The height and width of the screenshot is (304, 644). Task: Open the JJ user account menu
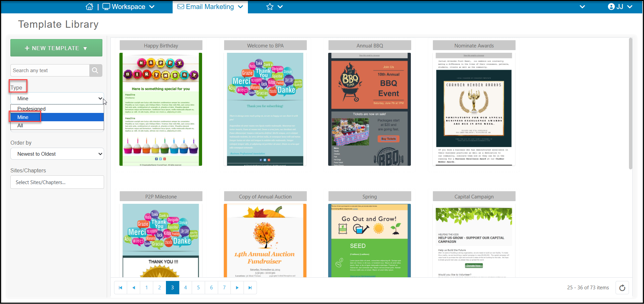click(620, 7)
